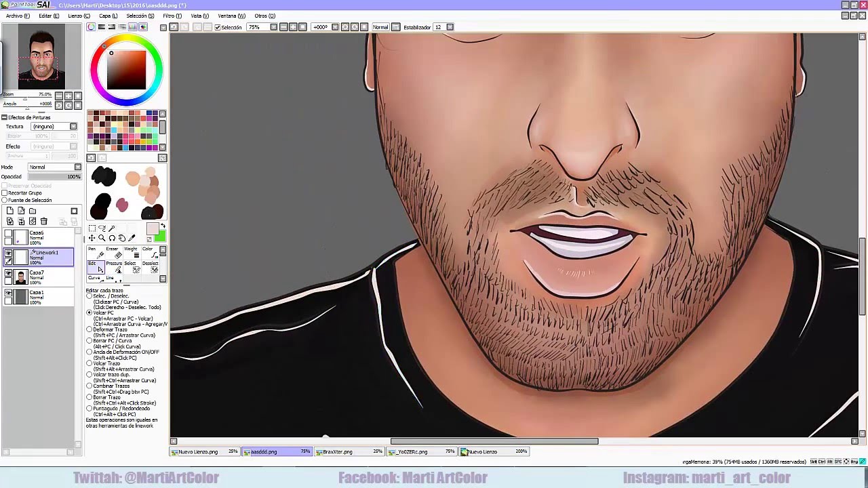868x488 pixels.
Task: Choose the rotate canvas tool
Action: tap(112, 238)
